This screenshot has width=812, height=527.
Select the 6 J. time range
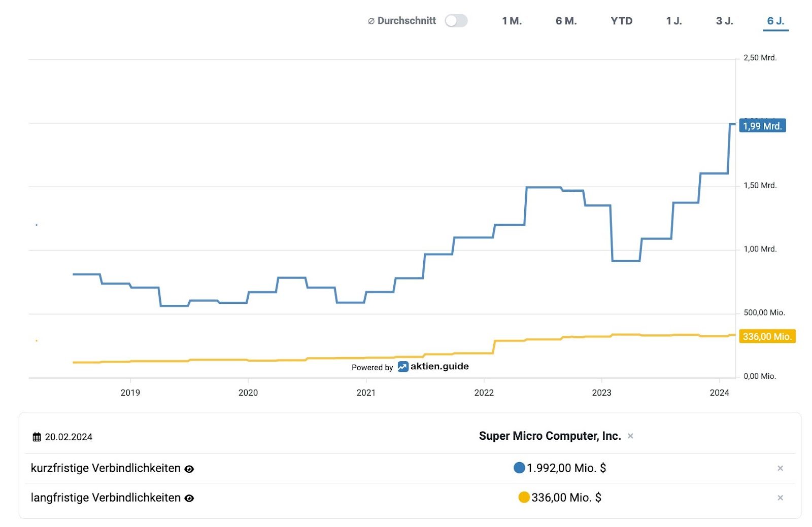click(775, 21)
